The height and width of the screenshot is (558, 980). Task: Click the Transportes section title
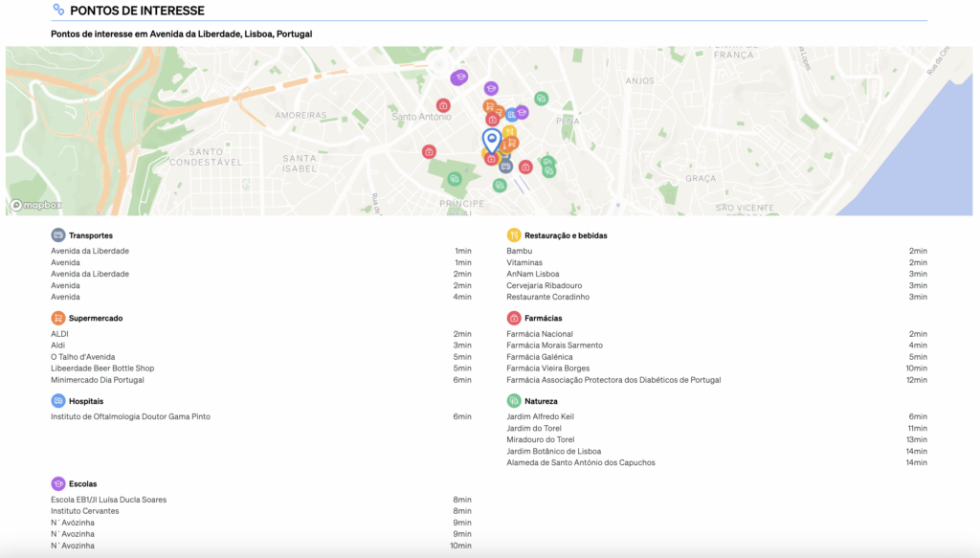(x=91, y=235)
